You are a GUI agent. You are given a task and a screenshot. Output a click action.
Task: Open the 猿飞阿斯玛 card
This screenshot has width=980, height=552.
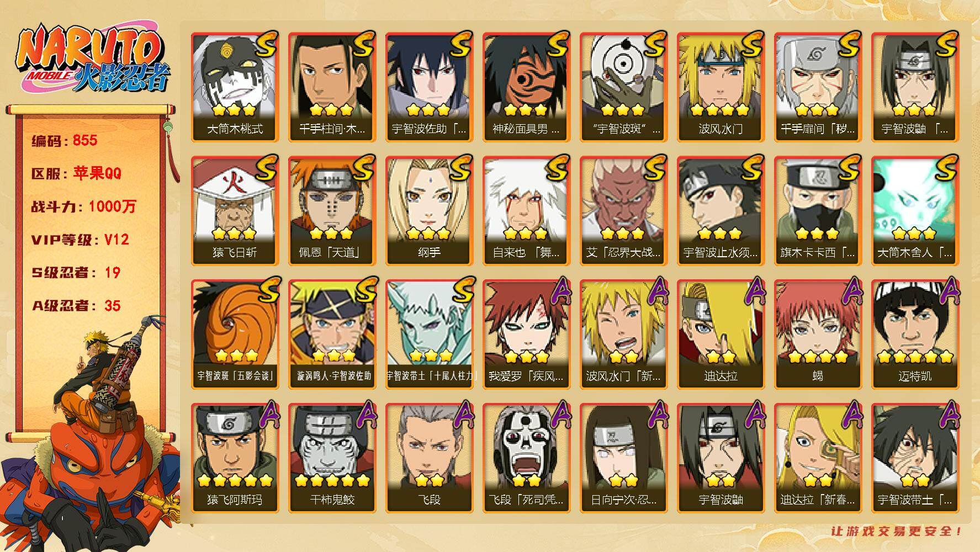click(235, 458)
